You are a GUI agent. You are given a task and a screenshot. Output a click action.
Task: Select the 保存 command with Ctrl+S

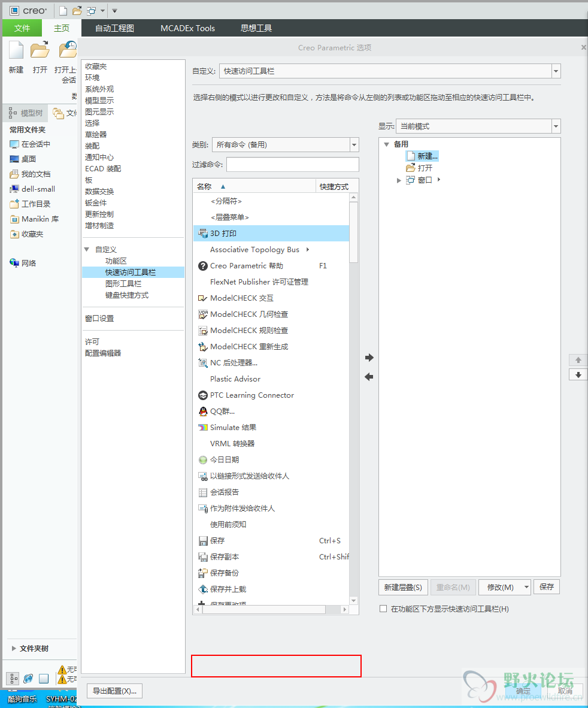(x=271, y=540)
